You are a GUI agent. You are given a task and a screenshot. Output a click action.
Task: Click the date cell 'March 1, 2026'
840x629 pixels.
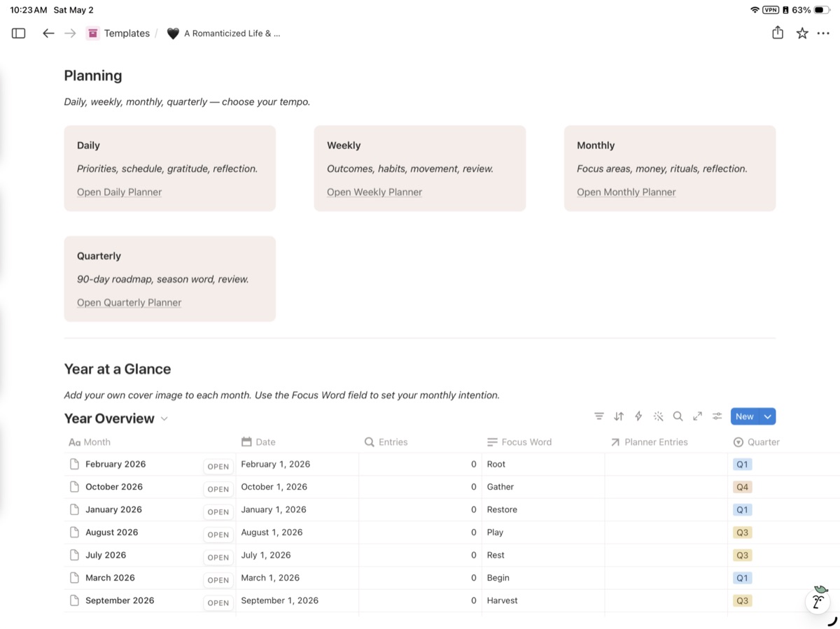(x=297, y=578)
